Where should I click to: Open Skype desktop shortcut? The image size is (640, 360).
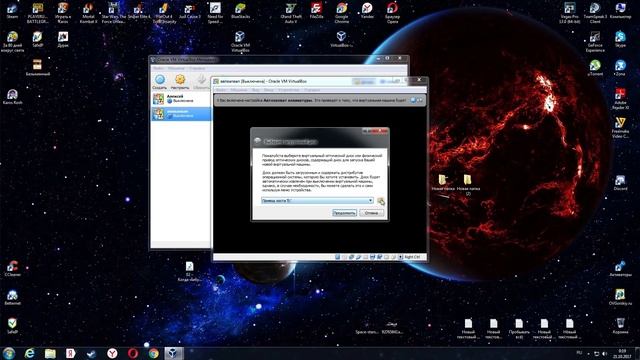pyautogui.click(x=620, y=39)
